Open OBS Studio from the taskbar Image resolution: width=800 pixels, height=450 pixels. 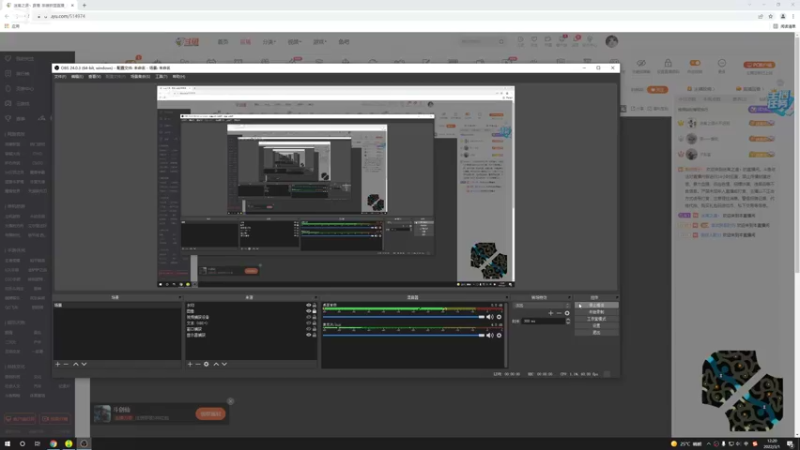coord(84,444)
